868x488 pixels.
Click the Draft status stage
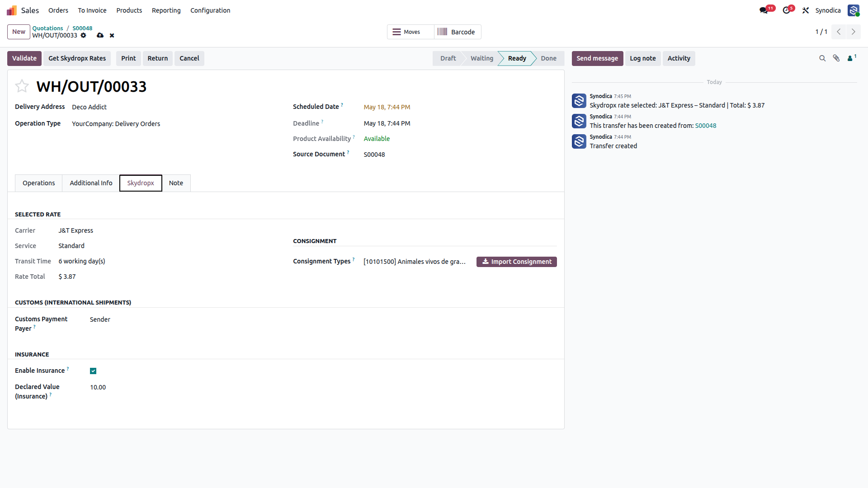coord(448,58)
